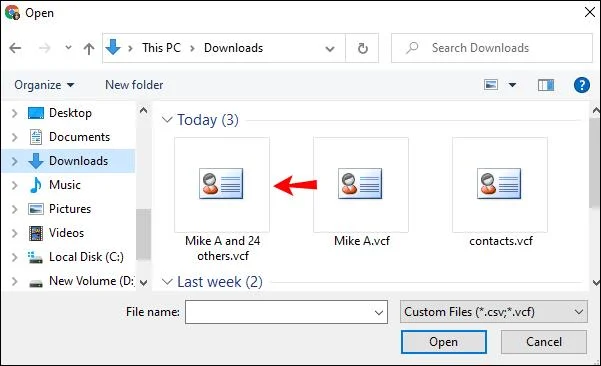Screen dimensions: 601x366
Task: Expand the address bar history dropdown
Action: [x=330, y=49]
